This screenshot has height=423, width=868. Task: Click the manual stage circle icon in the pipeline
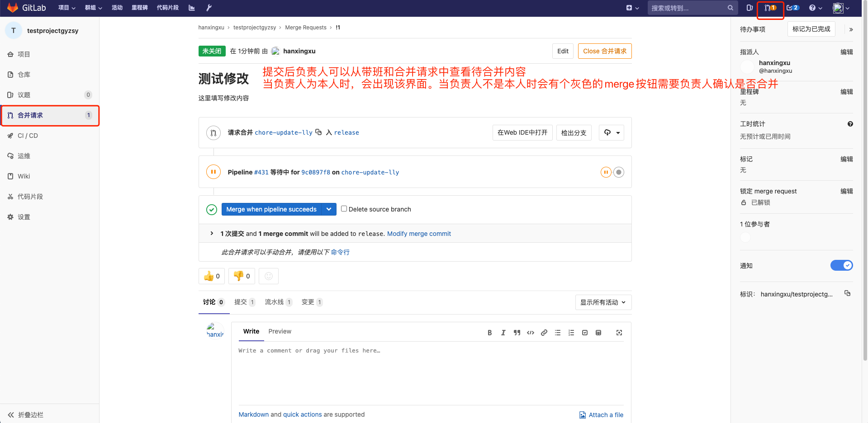coord(619,172)
